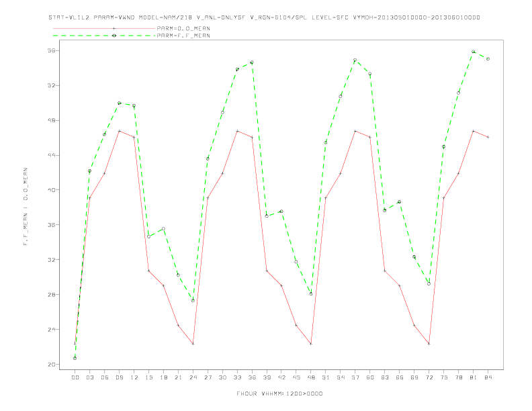Click the x-axis tick label 00

coord(75,377)
